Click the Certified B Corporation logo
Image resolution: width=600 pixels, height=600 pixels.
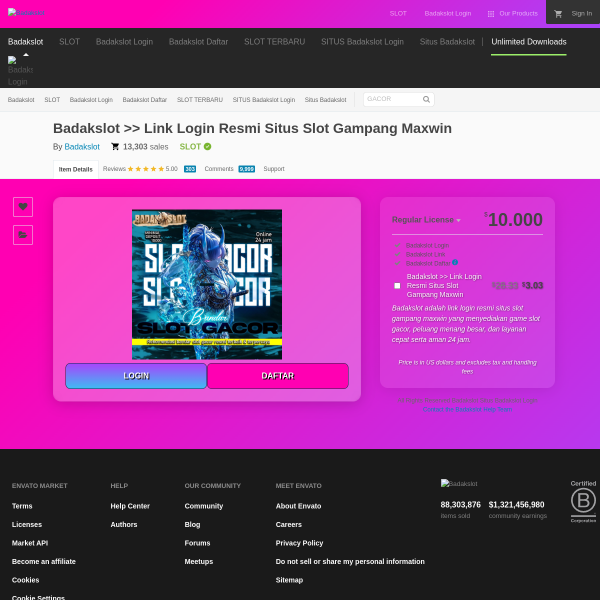583,501
